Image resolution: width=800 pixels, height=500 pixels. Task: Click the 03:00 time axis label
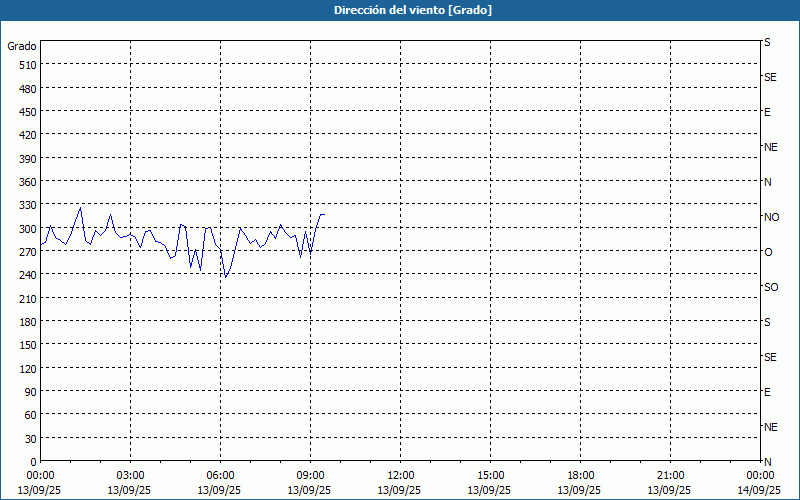pyautogui.click(x=130, y=476)
